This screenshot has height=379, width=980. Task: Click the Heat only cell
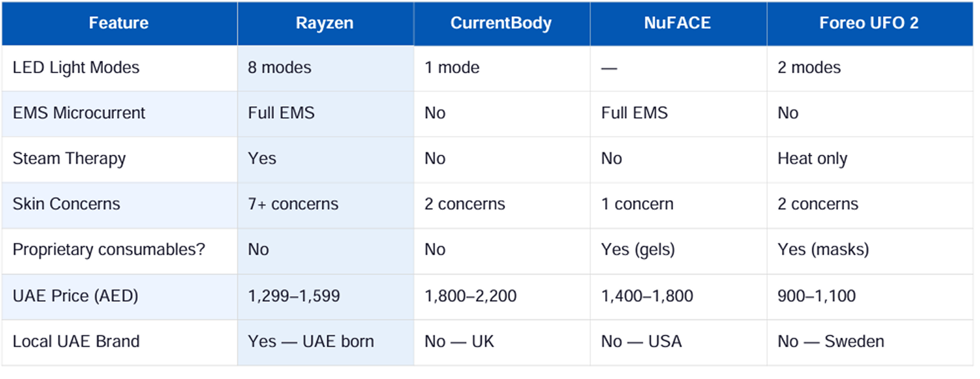[869, 159]
